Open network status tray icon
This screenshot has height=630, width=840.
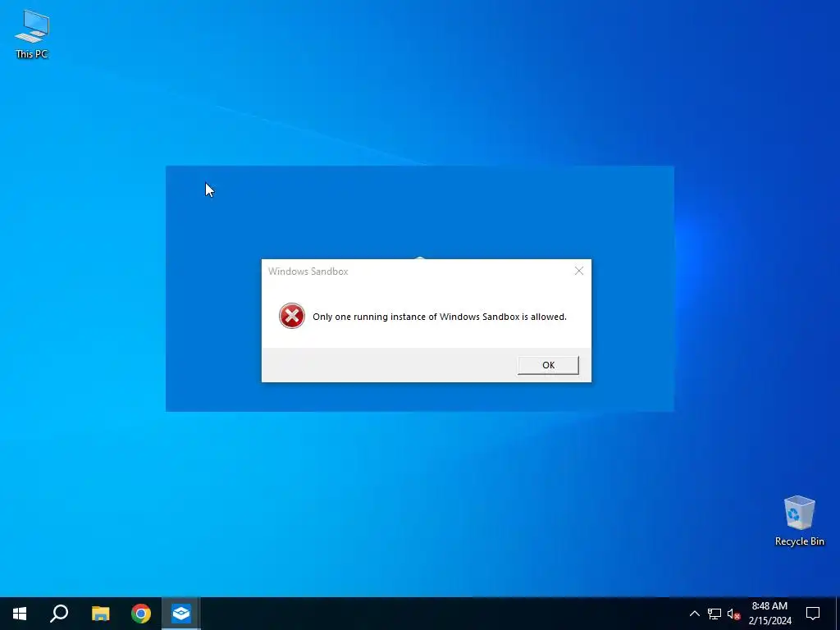tap(714, 614)
